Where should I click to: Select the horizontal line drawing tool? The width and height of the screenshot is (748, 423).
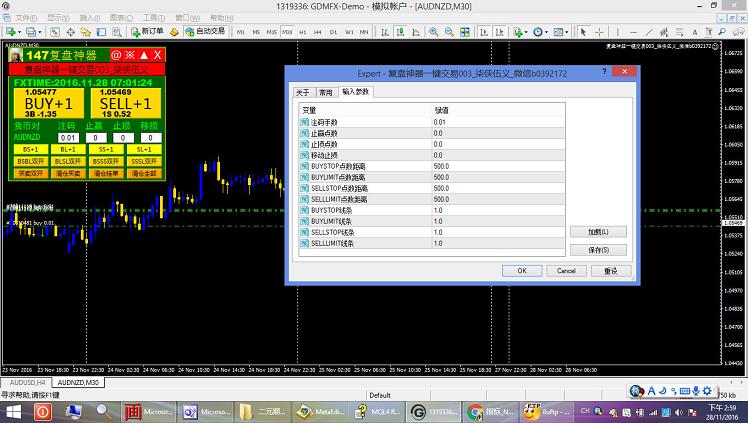(x=633, y=32)
